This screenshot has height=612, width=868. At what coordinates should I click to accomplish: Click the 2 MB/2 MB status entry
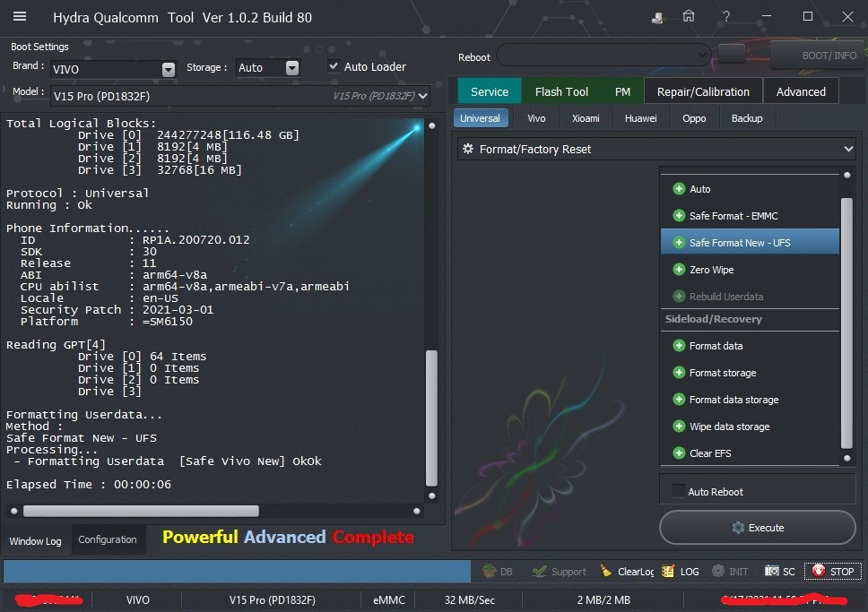pyautogui.click(x=603, y=599)
